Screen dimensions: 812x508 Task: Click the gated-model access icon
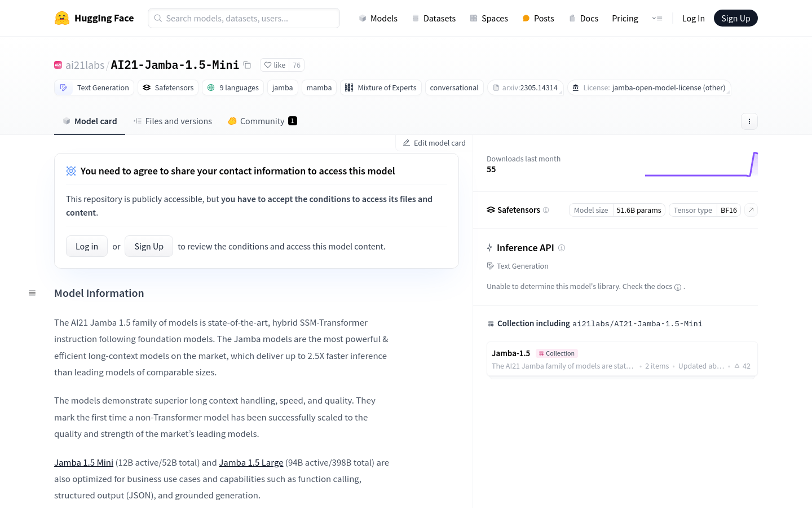point(71,171)
